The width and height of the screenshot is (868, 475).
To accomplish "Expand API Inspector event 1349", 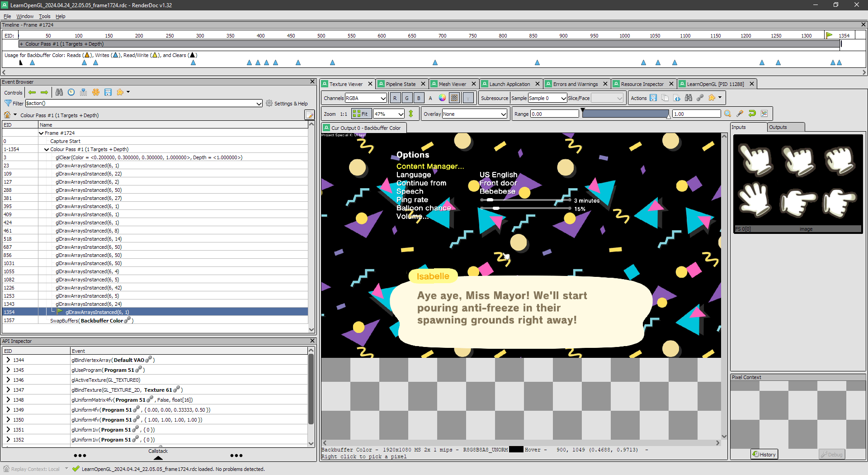I will pos(8,409).
